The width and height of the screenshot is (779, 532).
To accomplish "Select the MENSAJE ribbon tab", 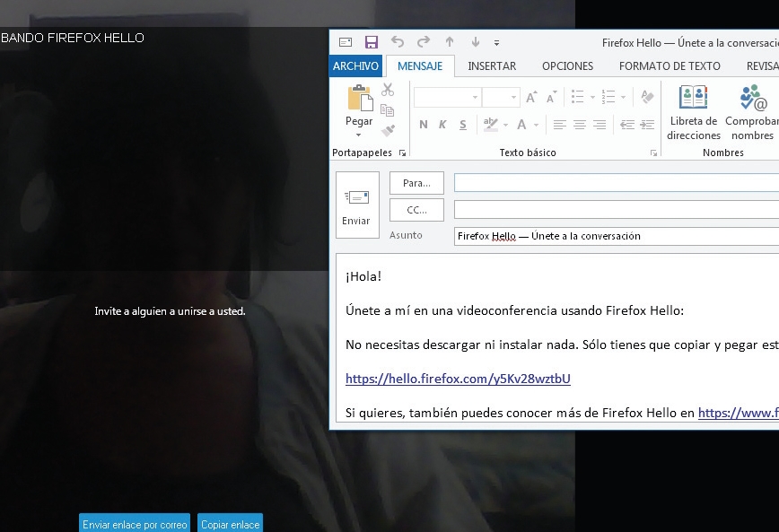I will coord(420,66).
